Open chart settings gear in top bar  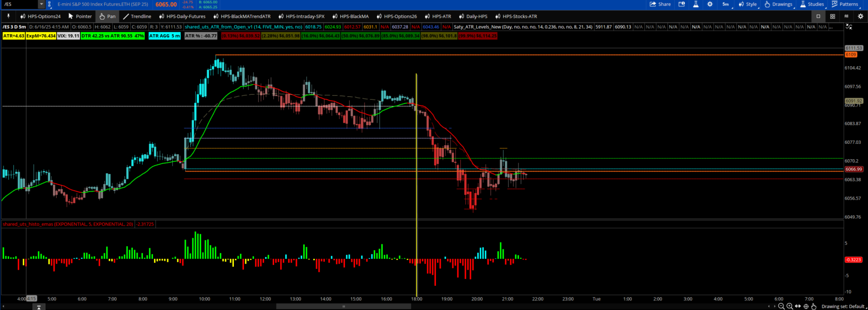click(x=710, y=4)
